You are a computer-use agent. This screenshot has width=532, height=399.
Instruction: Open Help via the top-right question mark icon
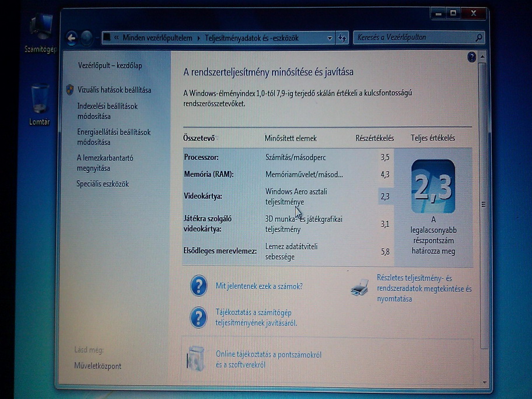(x=471, y=57)
